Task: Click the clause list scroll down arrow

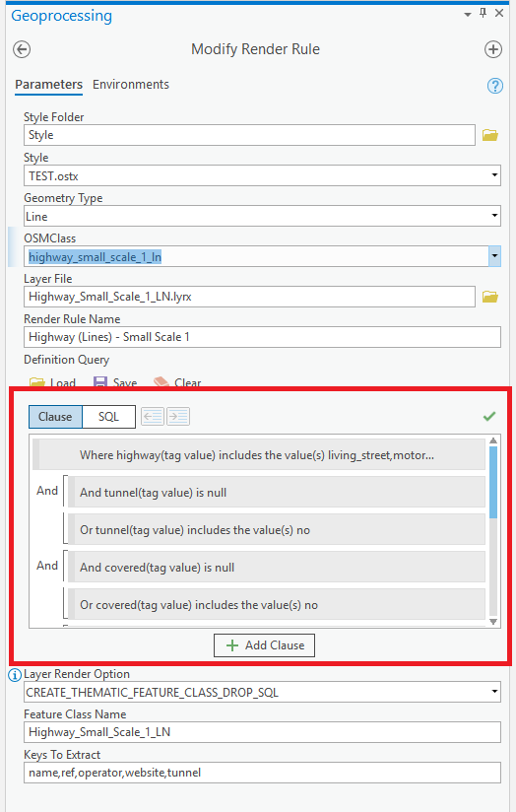Action: [x=493, y=622]
